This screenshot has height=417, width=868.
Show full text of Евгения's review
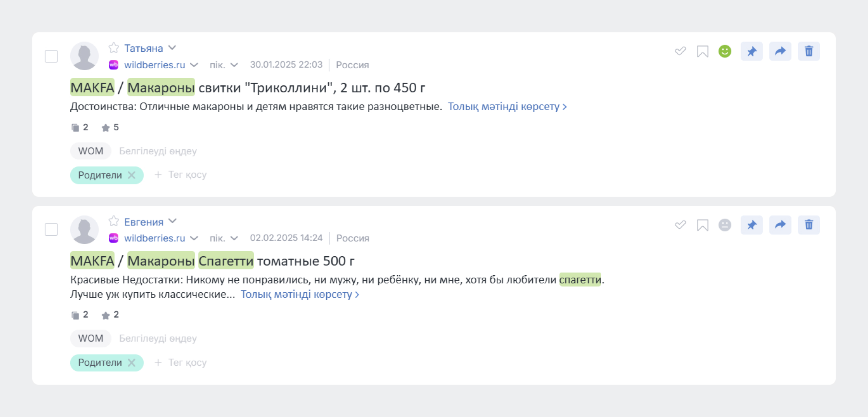(x=300, y=294)
